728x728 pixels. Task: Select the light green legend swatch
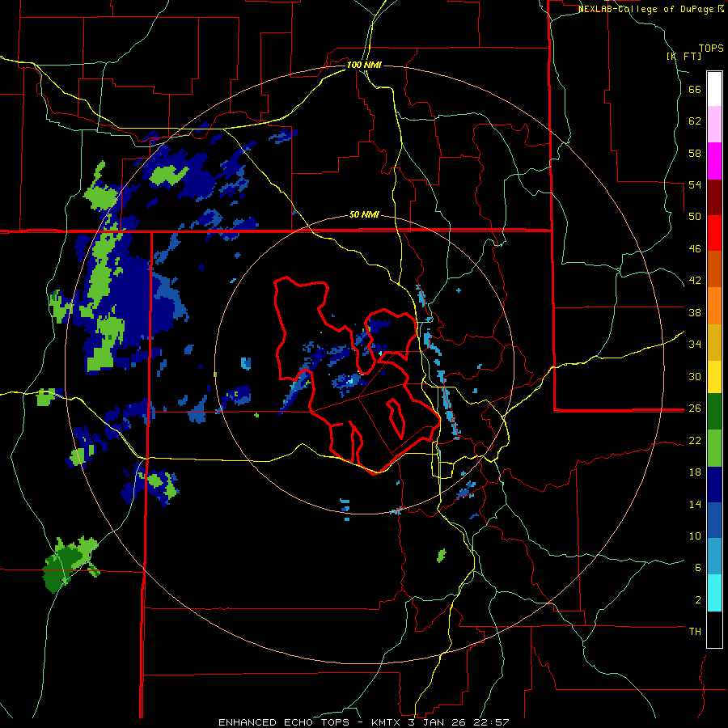(714, 448)
